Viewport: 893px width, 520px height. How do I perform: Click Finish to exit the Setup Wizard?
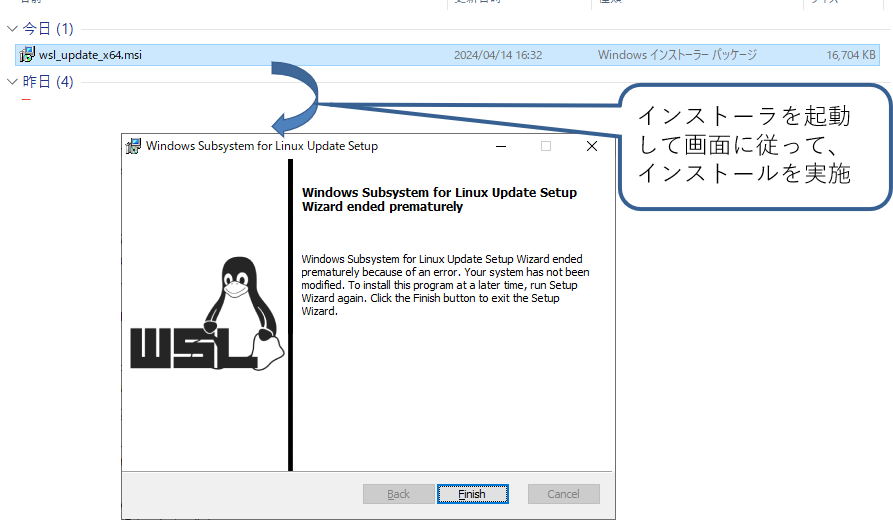[473, 494]
